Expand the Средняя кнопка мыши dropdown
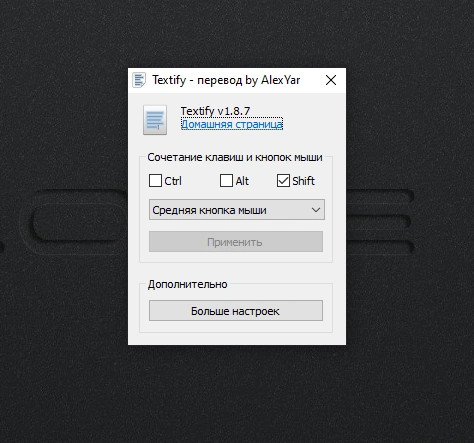The height and width of the screenshot is (443, 474). [x=237, y=210]
